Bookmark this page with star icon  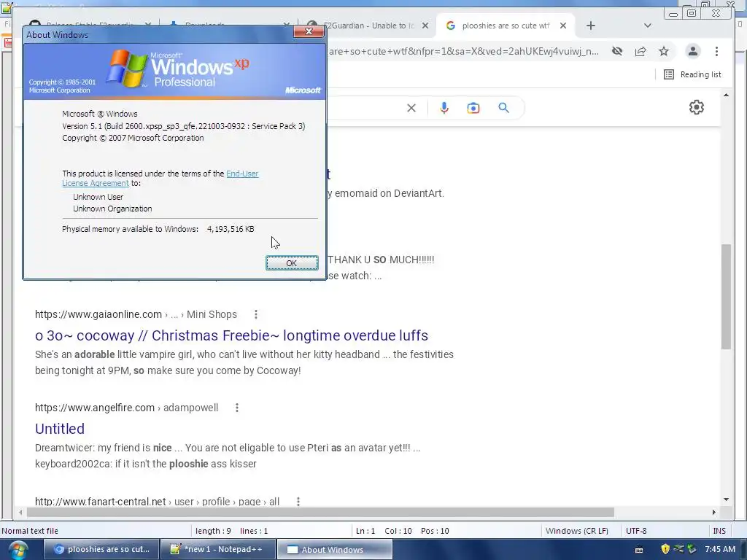pyautogui.click(x=664, y=51)
